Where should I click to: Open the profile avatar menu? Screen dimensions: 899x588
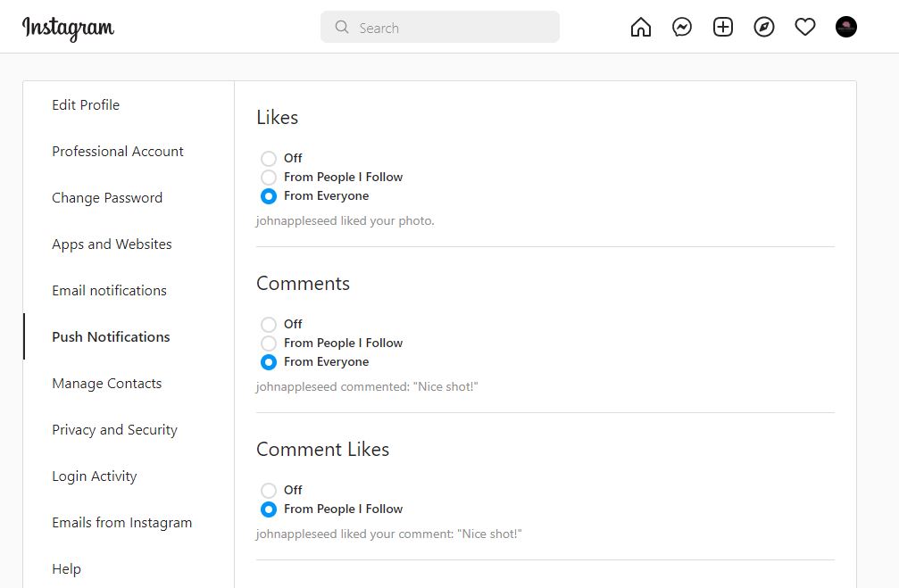point(846,27)
